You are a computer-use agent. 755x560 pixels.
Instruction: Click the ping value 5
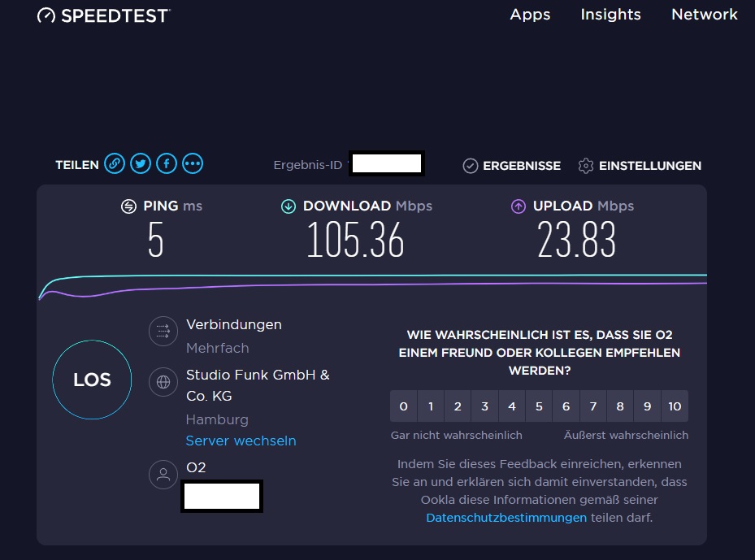pyautogui.click(x=156, y=239)
